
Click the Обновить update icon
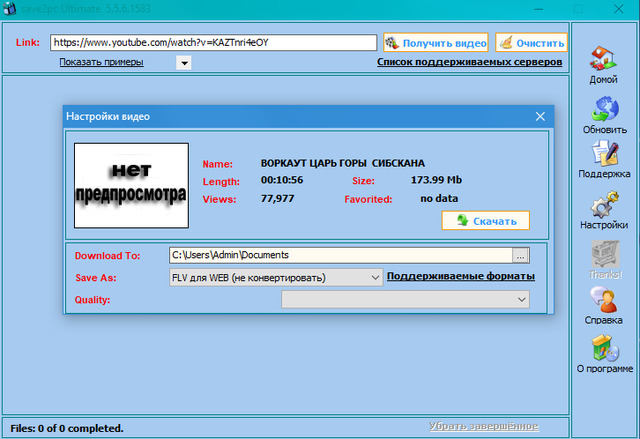[604, 109]
